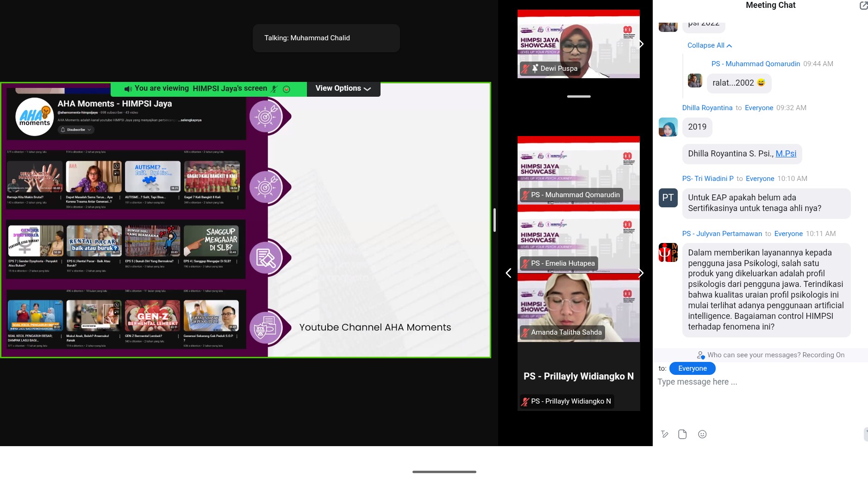Select Amanda Talitha Sahda's video tile
The height and width of the screenshot is (479, 868).
pos(579,308)
